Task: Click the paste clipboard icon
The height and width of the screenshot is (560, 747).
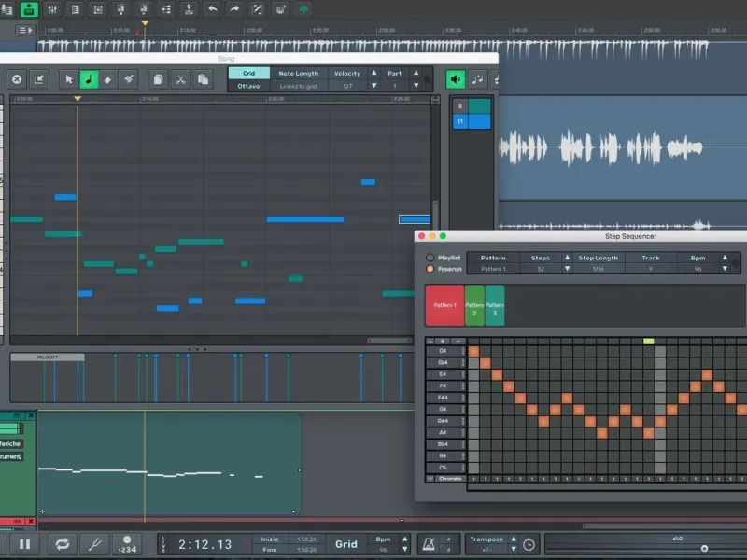Action: [x=202, y=79]
